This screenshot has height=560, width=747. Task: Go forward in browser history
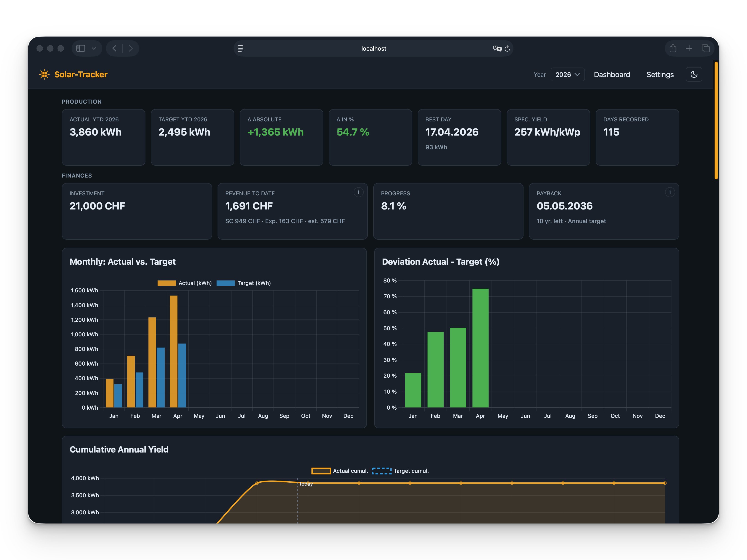point(131,48)
